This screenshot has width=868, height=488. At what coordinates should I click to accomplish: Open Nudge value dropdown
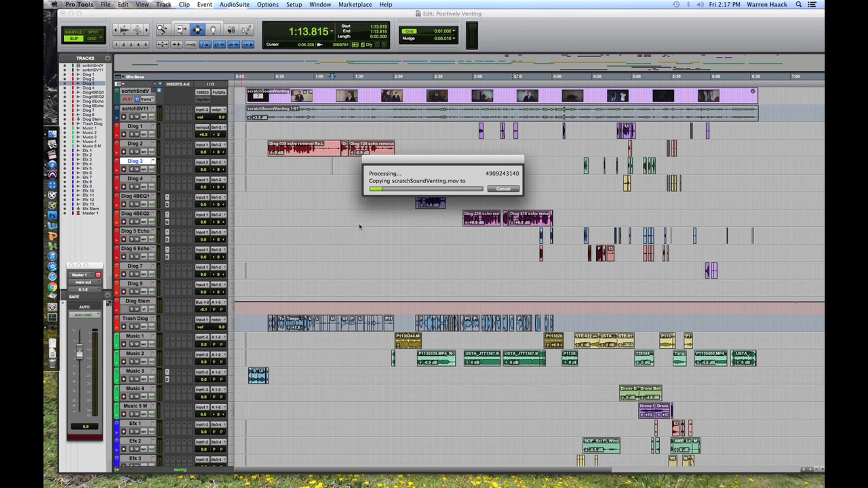454,38
